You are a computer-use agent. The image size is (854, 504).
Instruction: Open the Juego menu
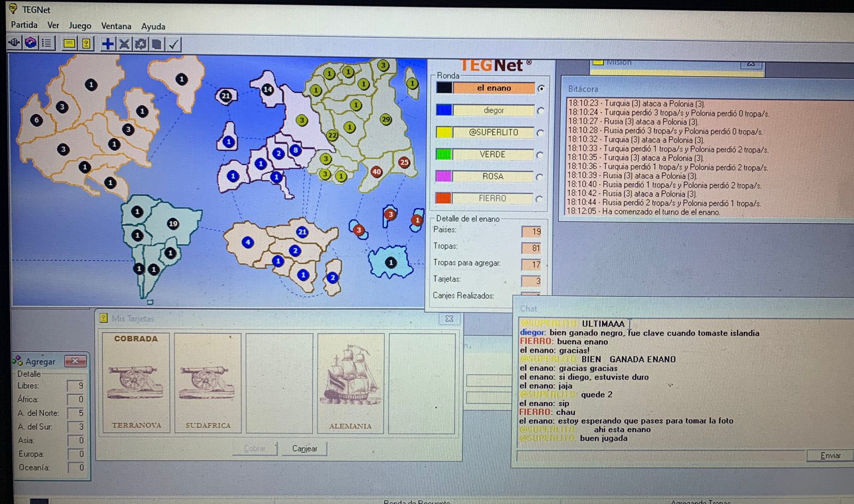(x=80, y=26)
